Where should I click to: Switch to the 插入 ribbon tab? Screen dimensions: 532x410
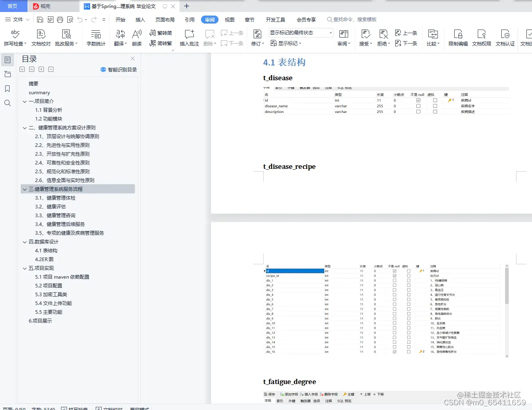point(140,20)
